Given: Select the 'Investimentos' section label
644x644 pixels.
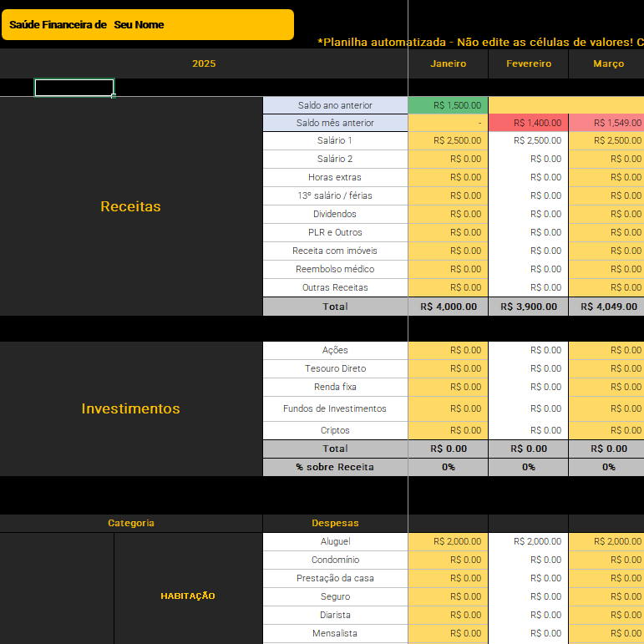Looking at the screenshot, I should point(130,408).
